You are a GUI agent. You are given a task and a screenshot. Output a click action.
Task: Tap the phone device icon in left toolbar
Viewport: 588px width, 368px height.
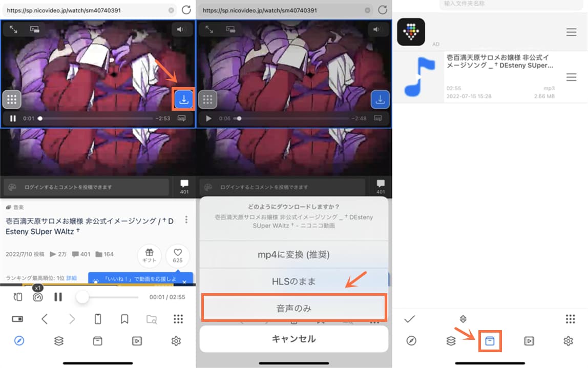(x=98, y=319)
